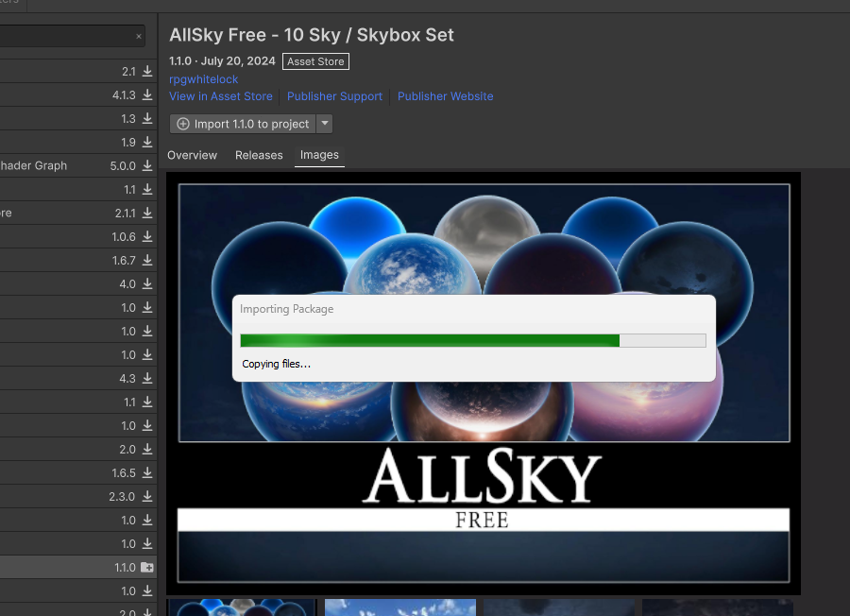Click the version text 4.1.3
Image resolution: width=850 pixels, height=616 pixels.
click(x=124, y=95)
